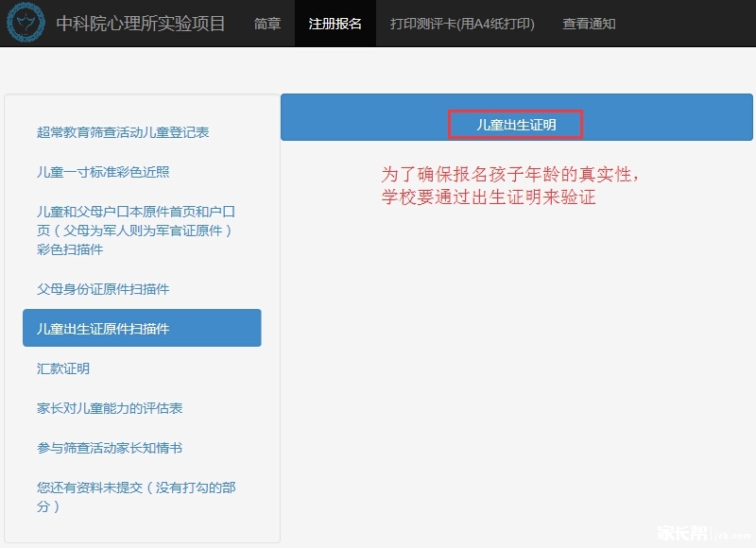Click the red text line starting 为了确保报名孩子

tap(511, 176)
